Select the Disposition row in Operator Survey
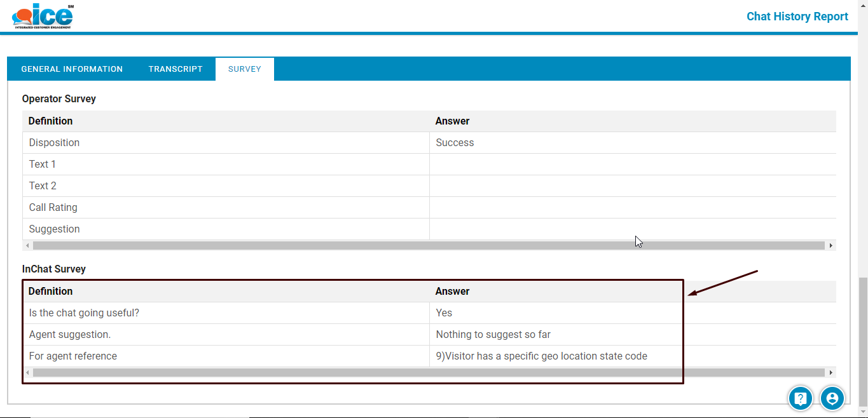868x418 pixels. click(x=54, y=143)
